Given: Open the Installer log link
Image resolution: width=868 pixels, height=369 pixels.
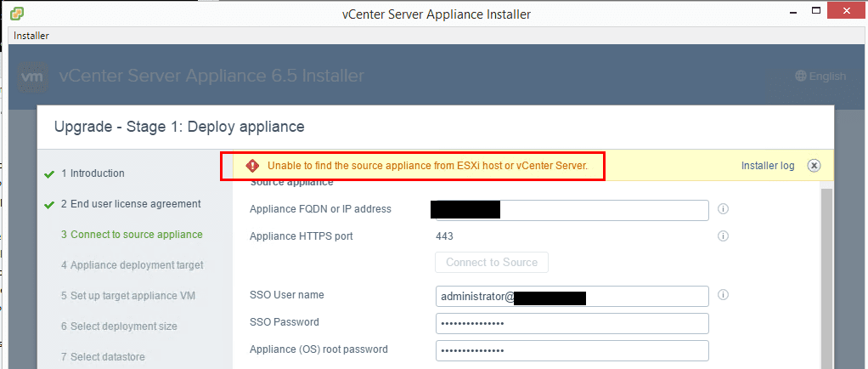Looking at the screenshot, I should click(768, 166).
